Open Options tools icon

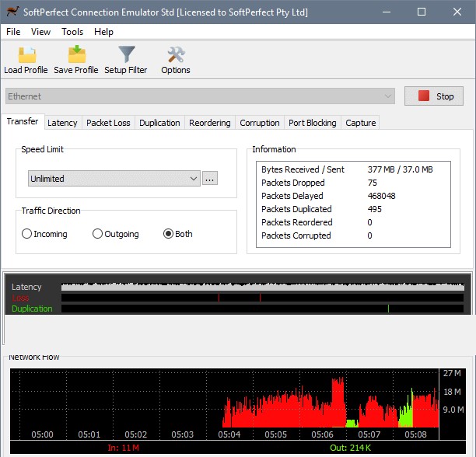176,55
